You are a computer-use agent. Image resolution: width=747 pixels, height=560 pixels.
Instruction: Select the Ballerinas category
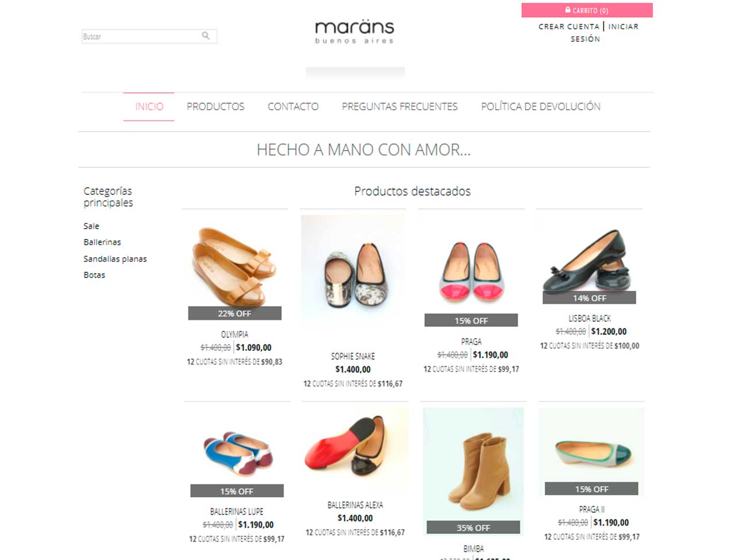coord(102,242)
